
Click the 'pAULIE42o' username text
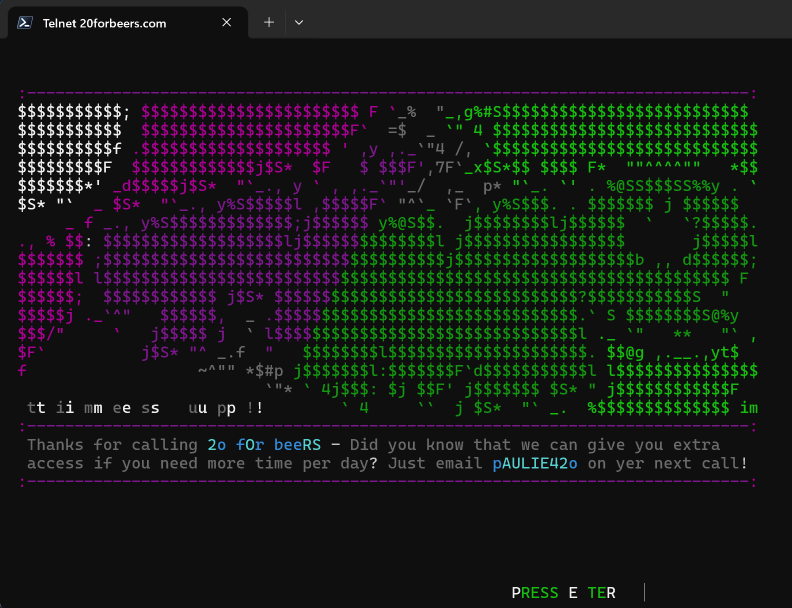coord(535,464)
